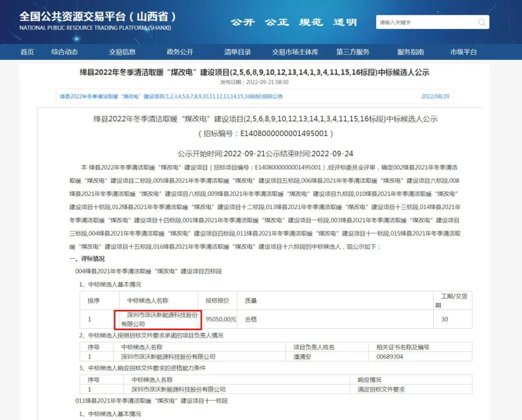The height and width of the screenshot is (420, 522).
Task: Go to the 政务公开 section
Action: [180, 52]
